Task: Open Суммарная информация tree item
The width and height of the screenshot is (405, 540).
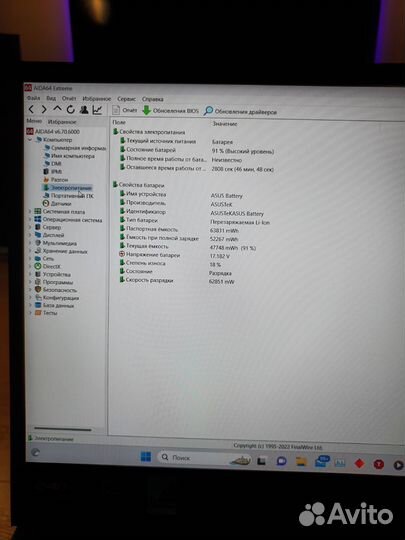Action: [75, 148]
